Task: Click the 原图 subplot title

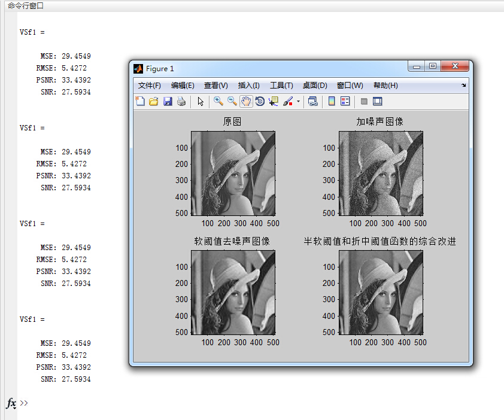Action: point(232,121)
